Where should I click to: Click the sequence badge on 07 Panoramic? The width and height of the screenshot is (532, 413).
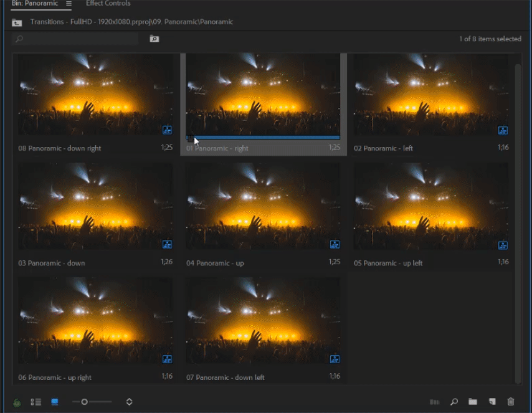coord(335,359)
